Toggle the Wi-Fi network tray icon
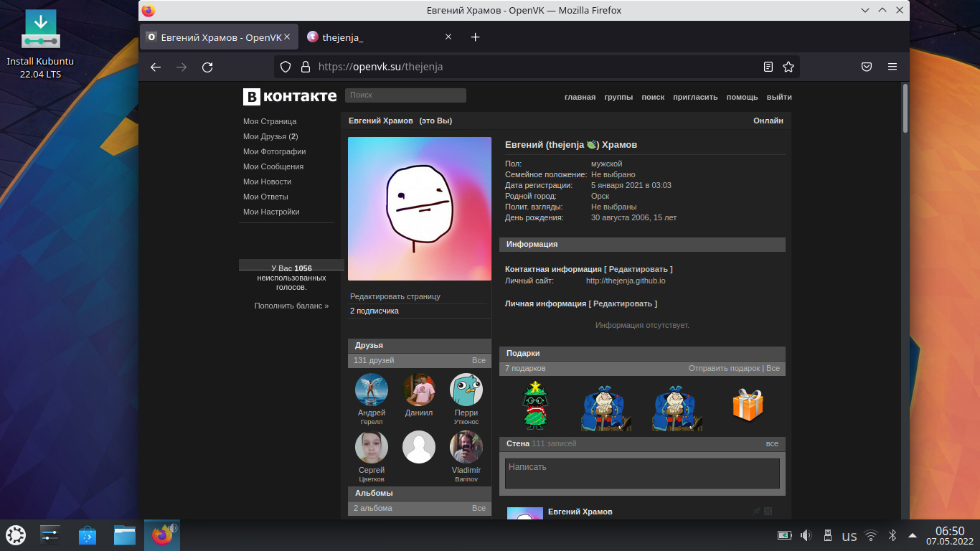The height and width of the screenshot is (551, 980). 871,535
